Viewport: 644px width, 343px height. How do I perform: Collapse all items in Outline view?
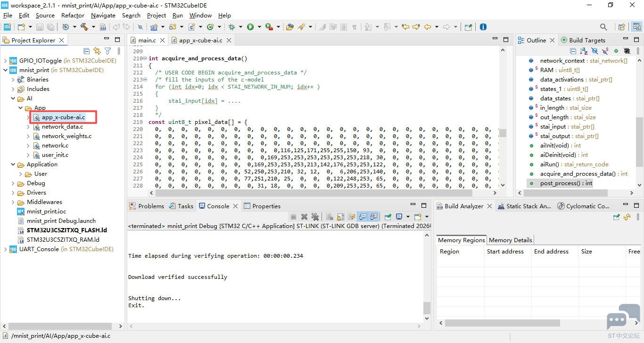573,51
